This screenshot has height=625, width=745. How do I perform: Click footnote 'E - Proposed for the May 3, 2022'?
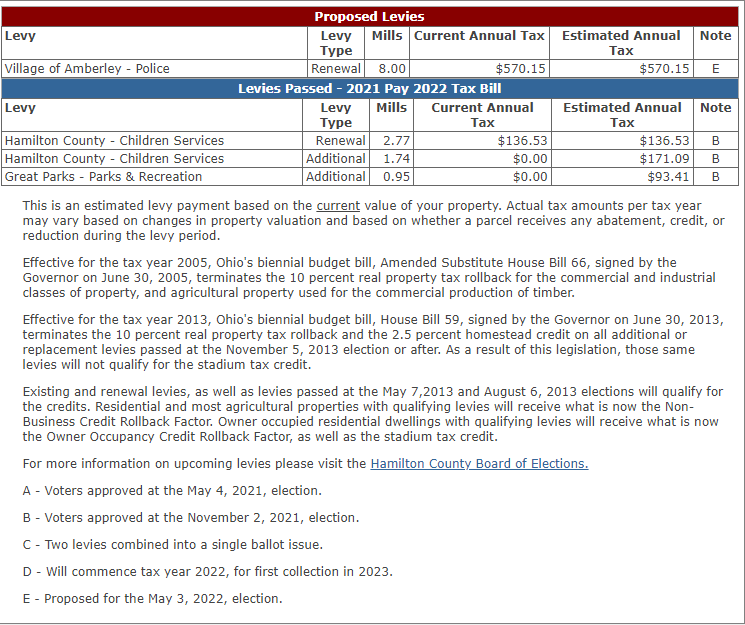click(153, 598)
